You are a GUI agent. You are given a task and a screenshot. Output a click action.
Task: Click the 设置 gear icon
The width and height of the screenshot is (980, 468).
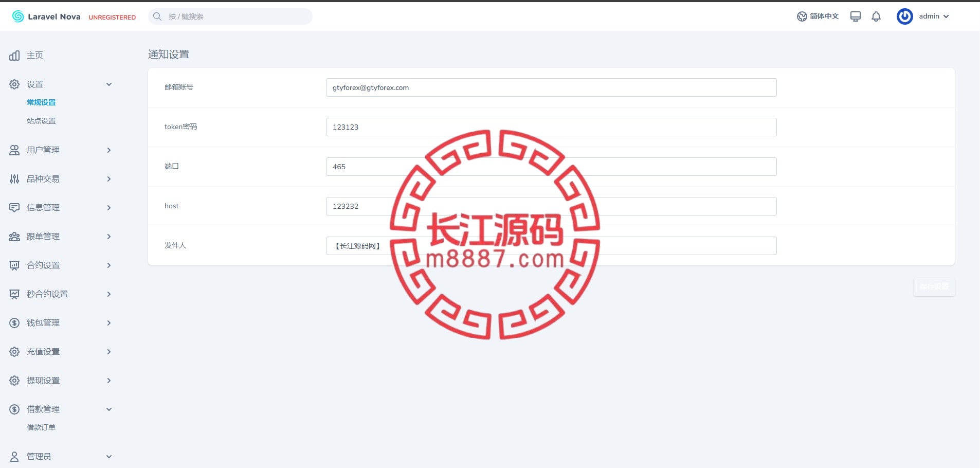(14, 84)
